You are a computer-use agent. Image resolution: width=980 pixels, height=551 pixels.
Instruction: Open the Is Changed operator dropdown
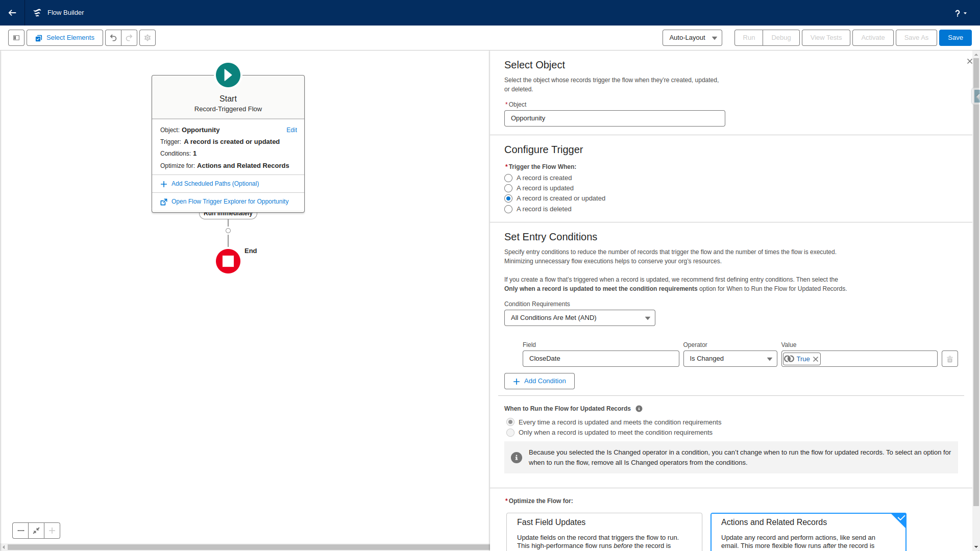click(x=729, y=359)
